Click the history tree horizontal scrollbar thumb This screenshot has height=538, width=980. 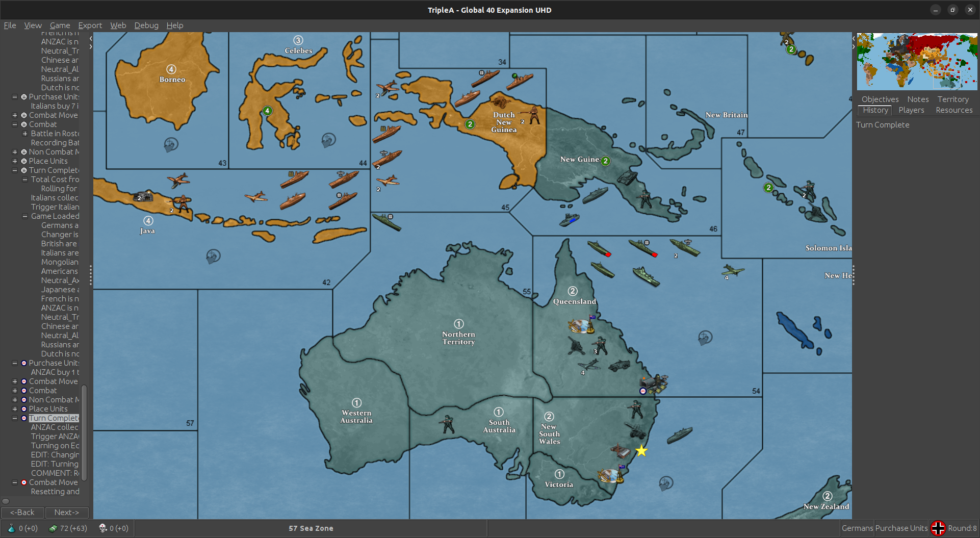6,501
